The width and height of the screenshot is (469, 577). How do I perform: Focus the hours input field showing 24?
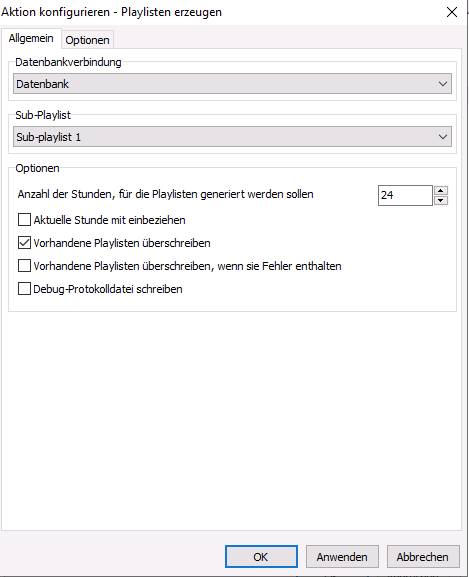pyautogui.click(x=405, y=195)
